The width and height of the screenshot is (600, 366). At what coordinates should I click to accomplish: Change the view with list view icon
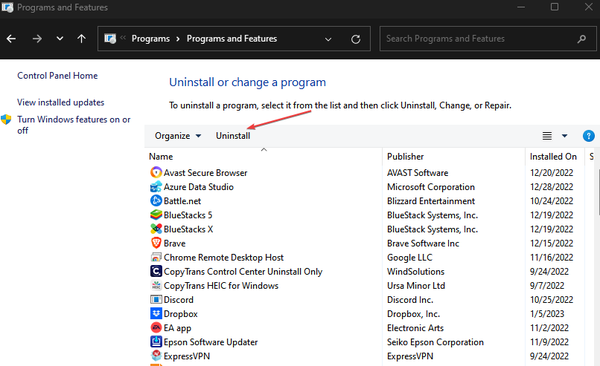tap(547, 136)
